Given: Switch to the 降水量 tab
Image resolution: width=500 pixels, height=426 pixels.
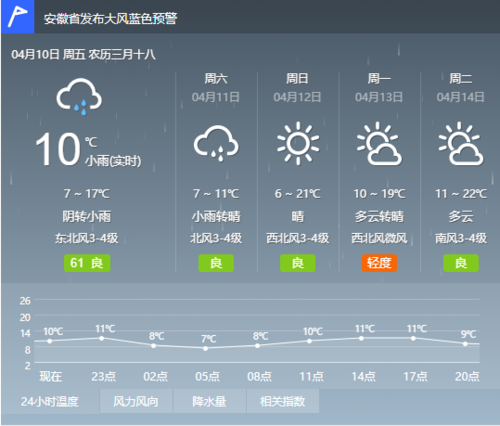Looking at the screenshot, I should (x=209, y=401).
